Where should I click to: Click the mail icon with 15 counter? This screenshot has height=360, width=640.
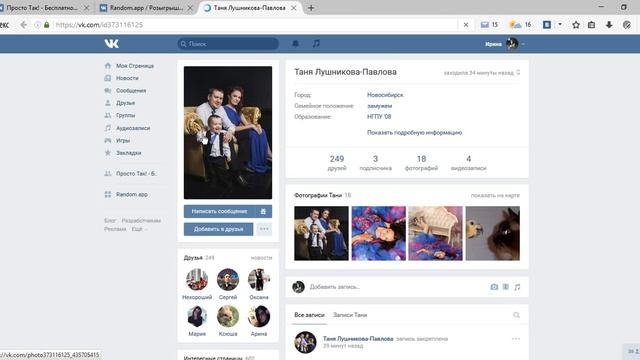(489, 25)
